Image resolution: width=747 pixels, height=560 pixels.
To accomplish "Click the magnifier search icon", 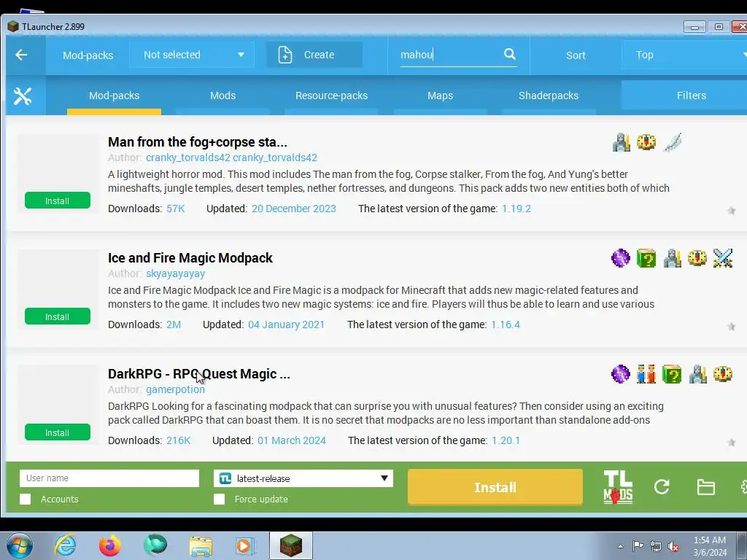I will tap(509, 54).
